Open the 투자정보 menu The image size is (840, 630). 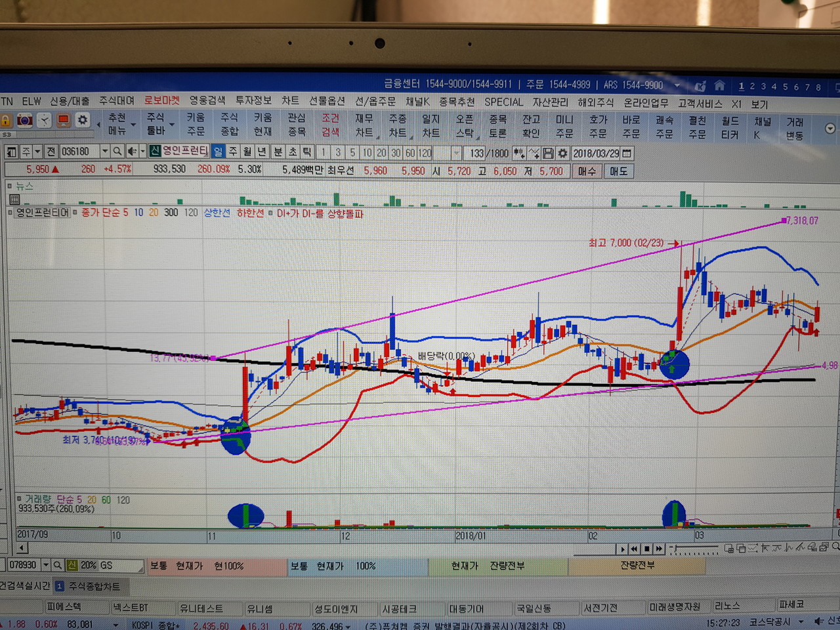click(x=253, y=101)
